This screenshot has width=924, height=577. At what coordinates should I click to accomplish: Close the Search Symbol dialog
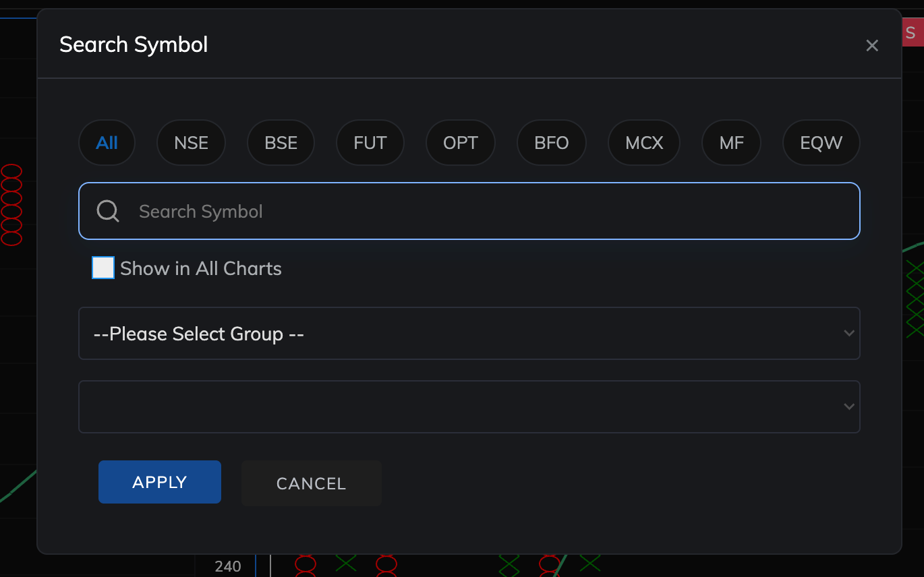point(872,45)
